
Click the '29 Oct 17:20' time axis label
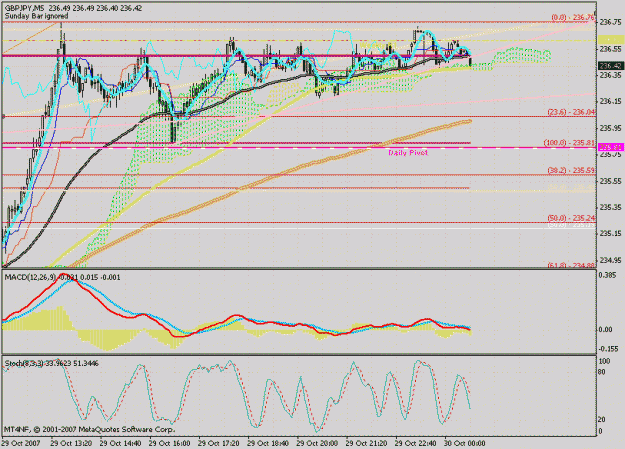219,443
